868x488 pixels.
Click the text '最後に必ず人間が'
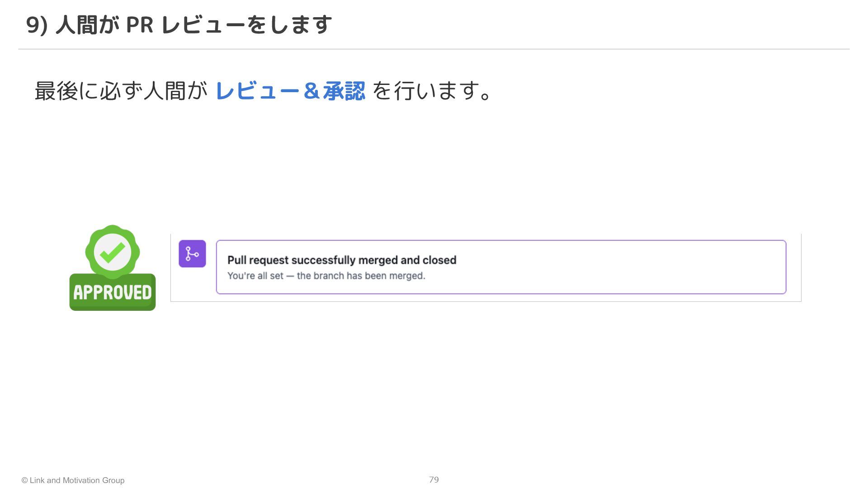(121, 91)
